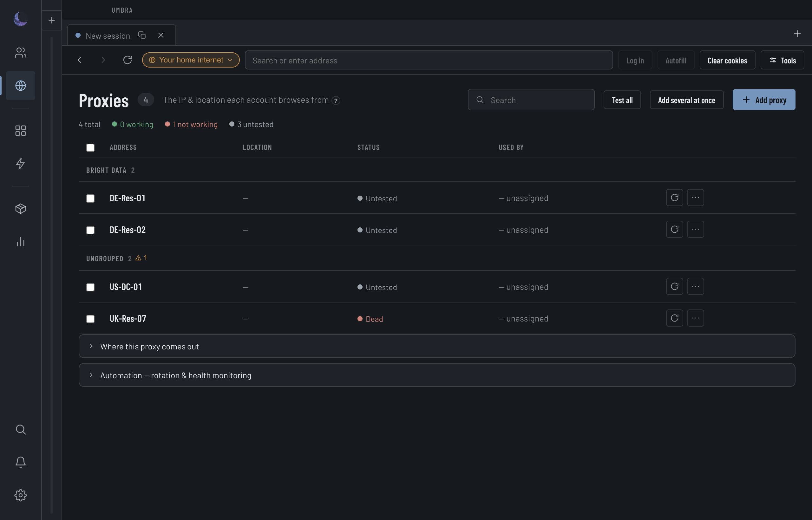812x520 pixels.
Task: Open more options for DE-Res-01
Action: click(x=695, y=198)
